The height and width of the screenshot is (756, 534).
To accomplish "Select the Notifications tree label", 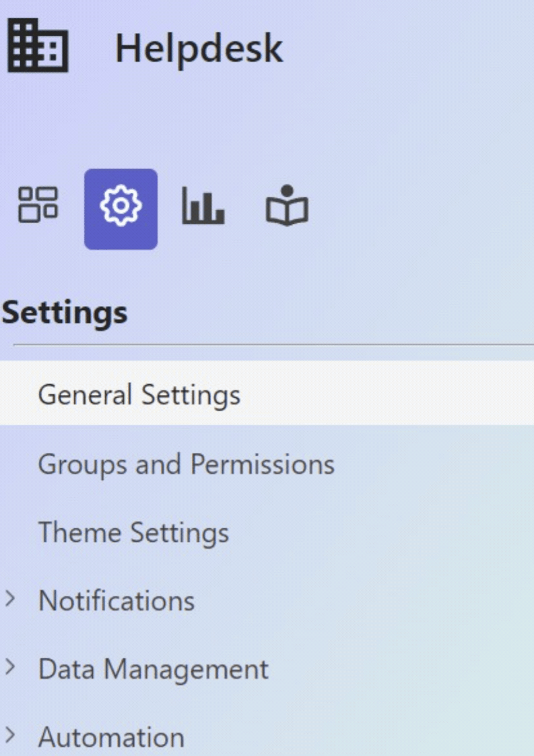I will 116,601.
